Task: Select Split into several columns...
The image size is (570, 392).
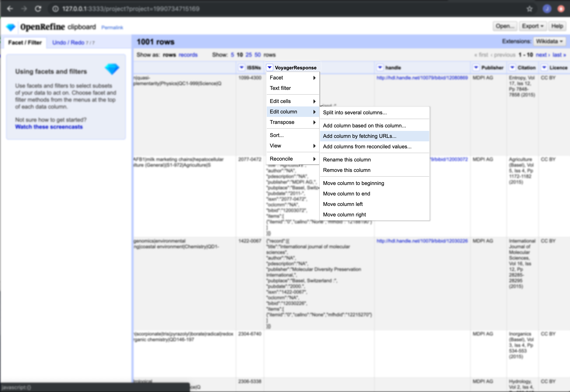Action: tap(374, 113)
